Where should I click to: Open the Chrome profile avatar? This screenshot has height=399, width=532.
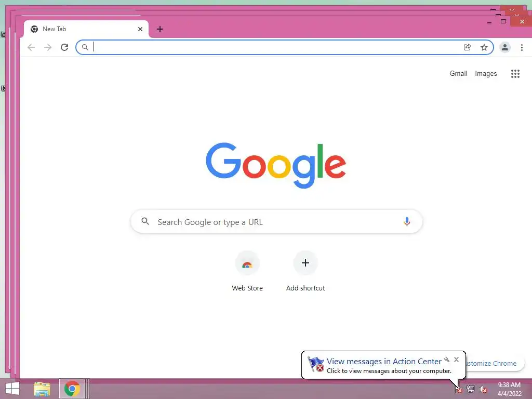[505, 47]
